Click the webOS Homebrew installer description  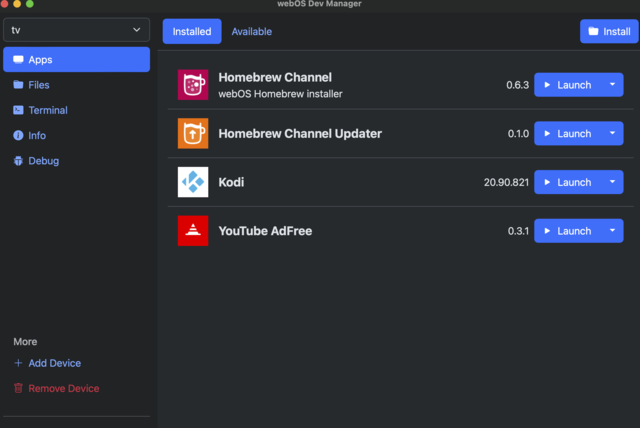[x=280, y=94]
